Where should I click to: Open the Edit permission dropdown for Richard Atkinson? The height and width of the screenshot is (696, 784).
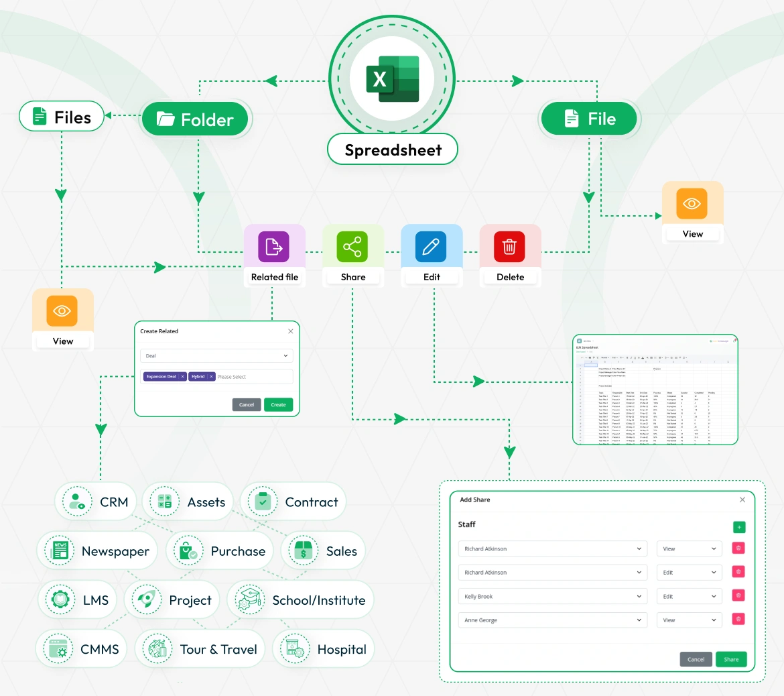(x=690, y=573)
